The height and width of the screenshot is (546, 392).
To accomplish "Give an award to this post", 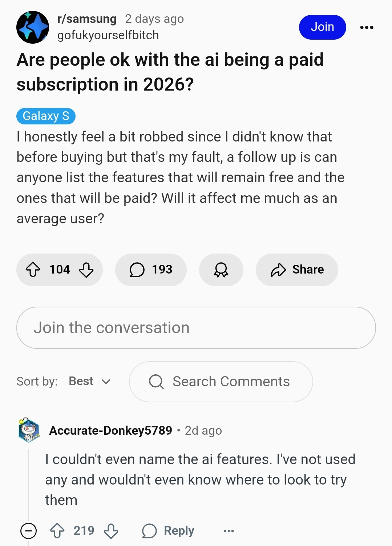I will [221, 270].
